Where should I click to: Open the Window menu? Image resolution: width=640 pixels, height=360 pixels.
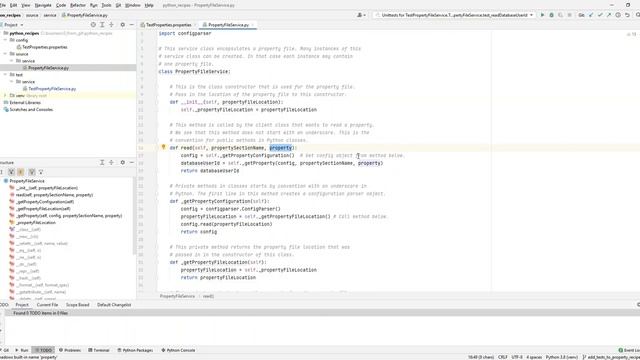coord(133,5)
